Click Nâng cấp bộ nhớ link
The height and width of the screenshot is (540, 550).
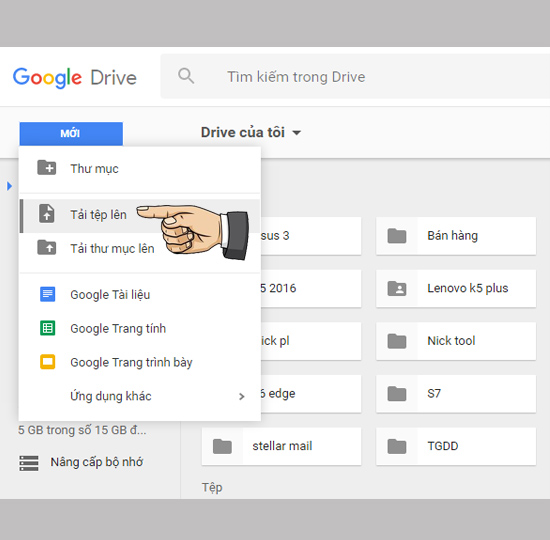(x=96, y=462)
